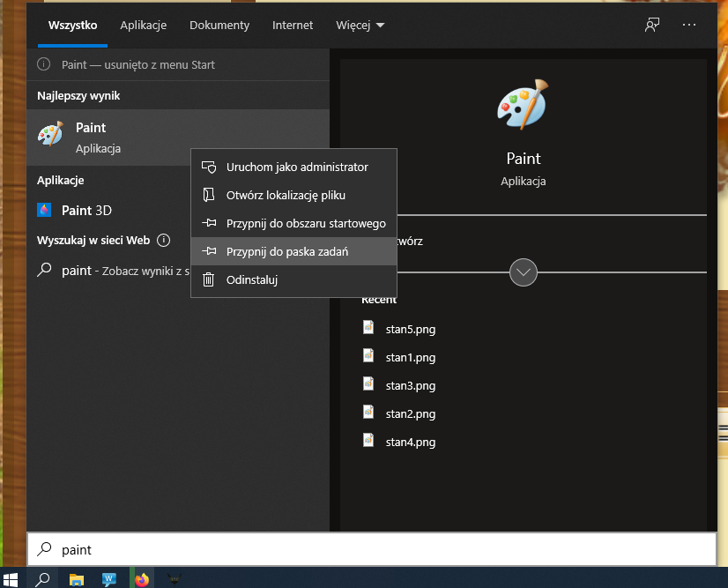Viewport: 728px width, 588px height.
Task: Click the dark cat icon on taskbar
Action: point(175,579)
